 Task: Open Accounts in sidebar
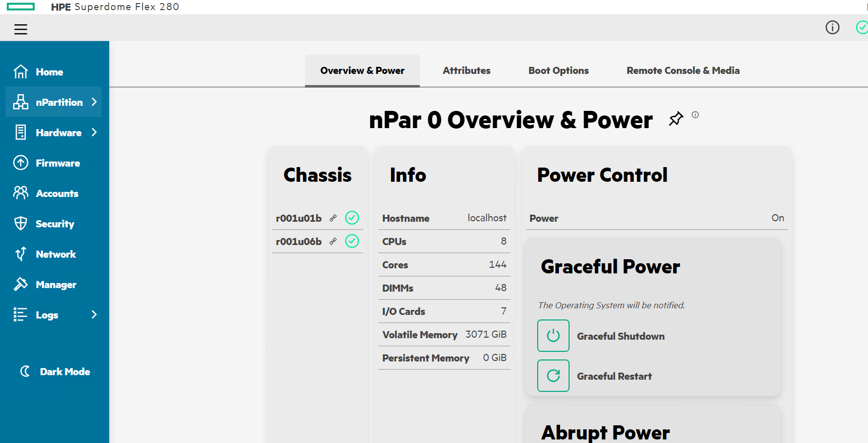[57, 193]
